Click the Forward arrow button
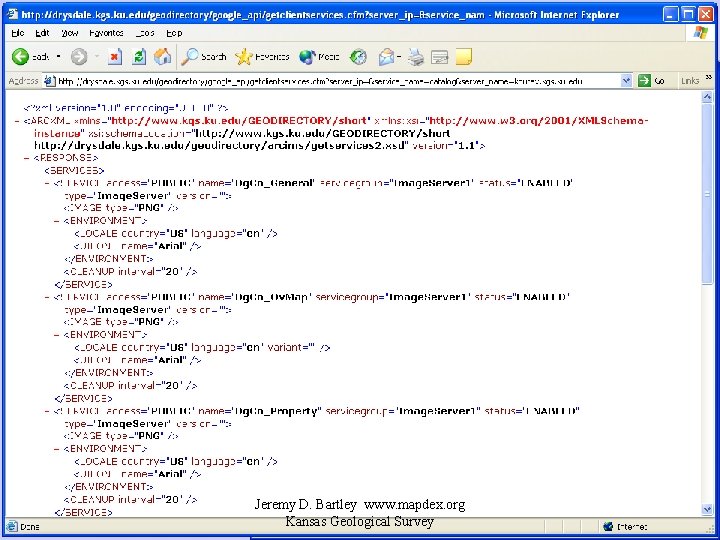The image size is (720, 540). point(79,57)
